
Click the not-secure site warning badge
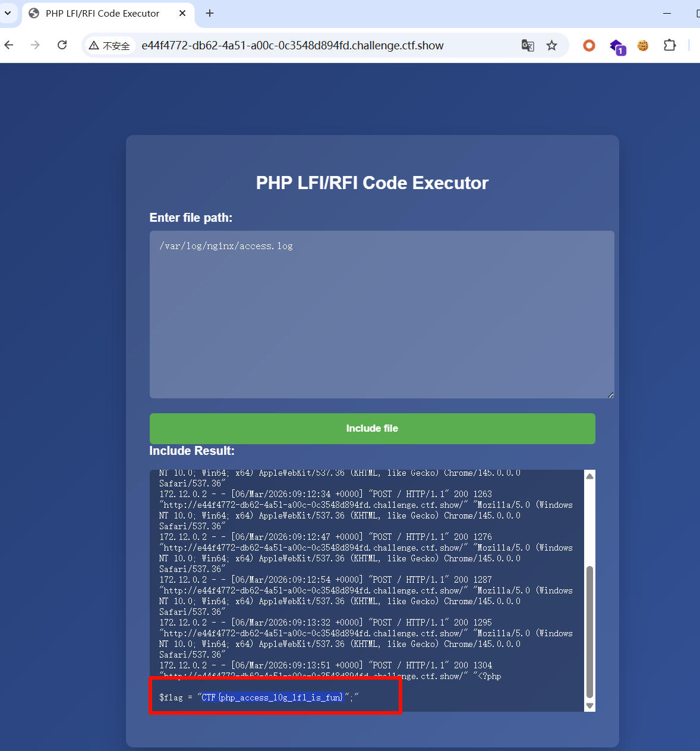click(109, 46)
